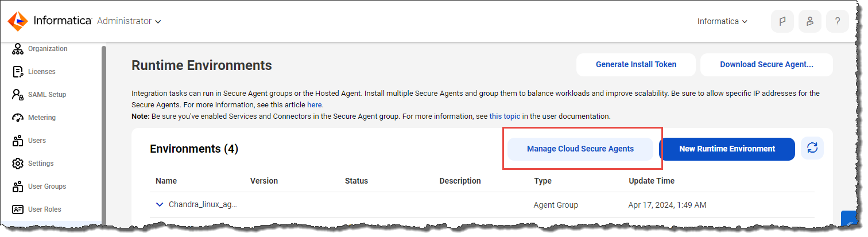Open the user profile icon

coord(809,21)
